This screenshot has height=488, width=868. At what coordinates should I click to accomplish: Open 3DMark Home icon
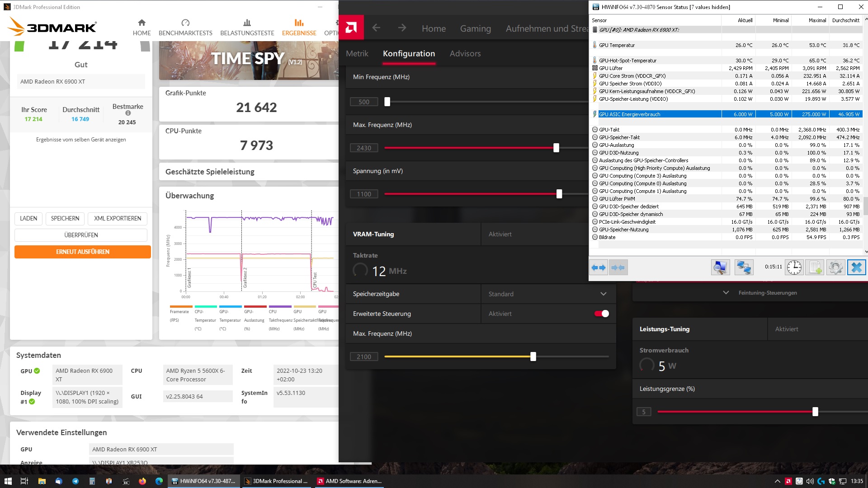point(142,23)
